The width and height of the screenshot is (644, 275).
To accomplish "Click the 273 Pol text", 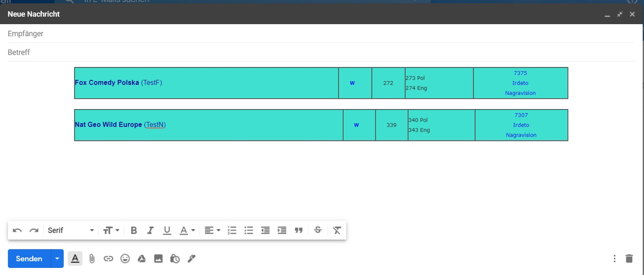I will click(x=415, y=78).
